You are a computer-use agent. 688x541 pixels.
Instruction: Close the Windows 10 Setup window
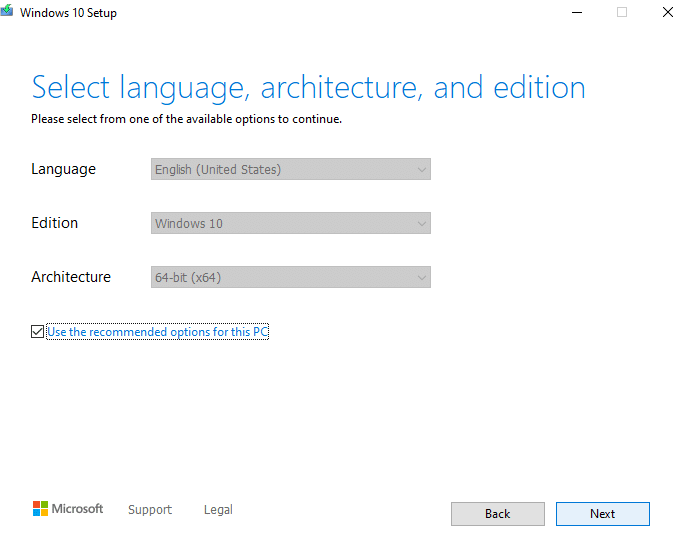667,12
